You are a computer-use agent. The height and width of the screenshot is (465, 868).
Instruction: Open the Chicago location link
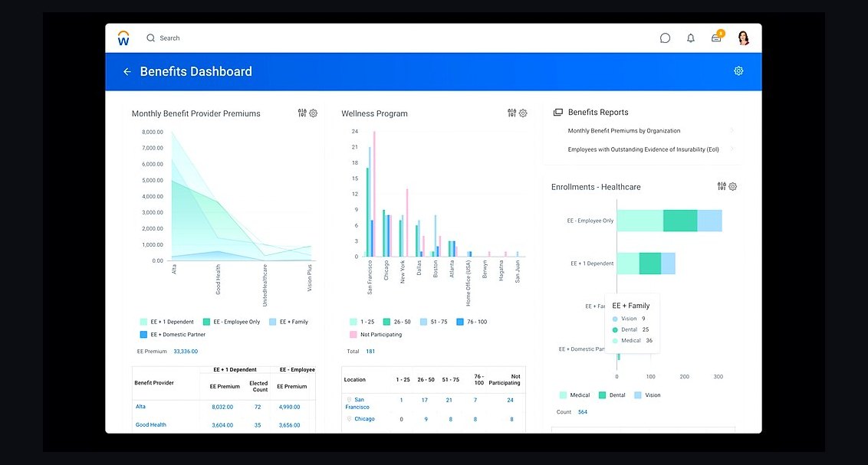pyautogui.click(x=364, y=419)
